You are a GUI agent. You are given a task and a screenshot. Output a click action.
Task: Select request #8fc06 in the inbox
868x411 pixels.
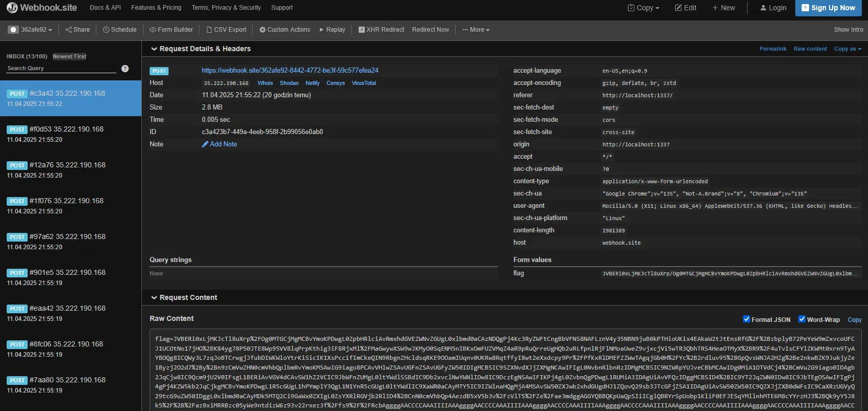pos(71,349)
